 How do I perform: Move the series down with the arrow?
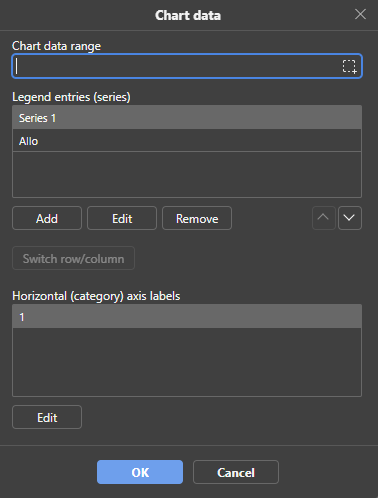(x=350, y=218)
